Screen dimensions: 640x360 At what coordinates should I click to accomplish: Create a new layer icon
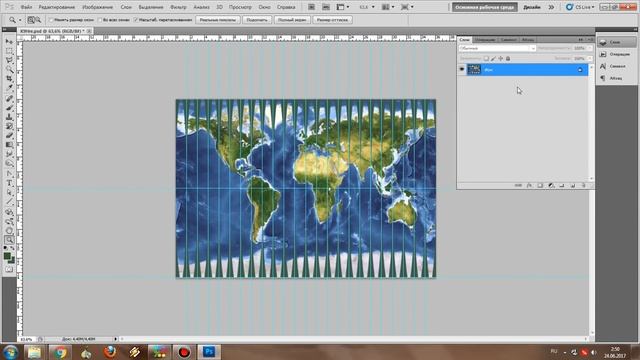click(x=573, y=185)
